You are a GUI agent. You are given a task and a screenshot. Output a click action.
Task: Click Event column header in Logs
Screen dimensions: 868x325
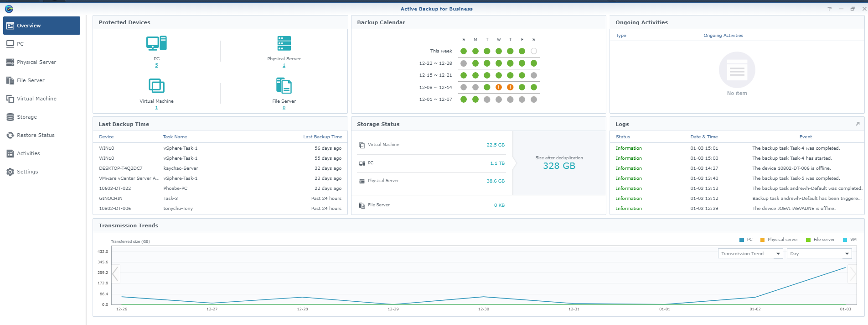click(x=806, y=137)
